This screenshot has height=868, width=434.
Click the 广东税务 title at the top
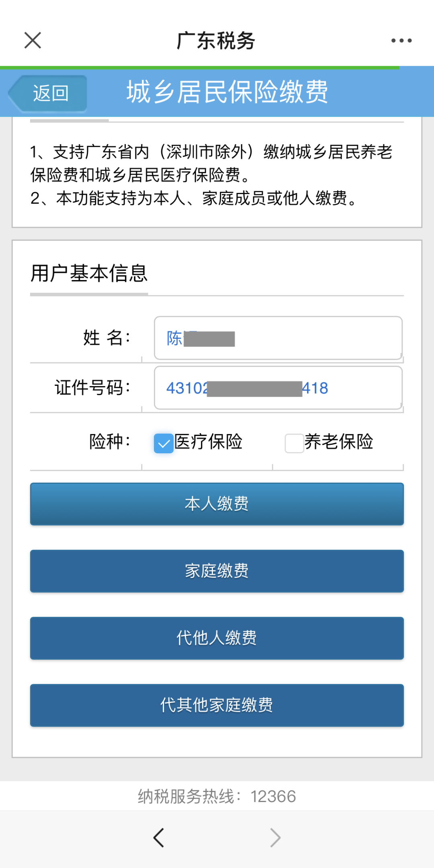pyautogui.click(x=216, y=41)
